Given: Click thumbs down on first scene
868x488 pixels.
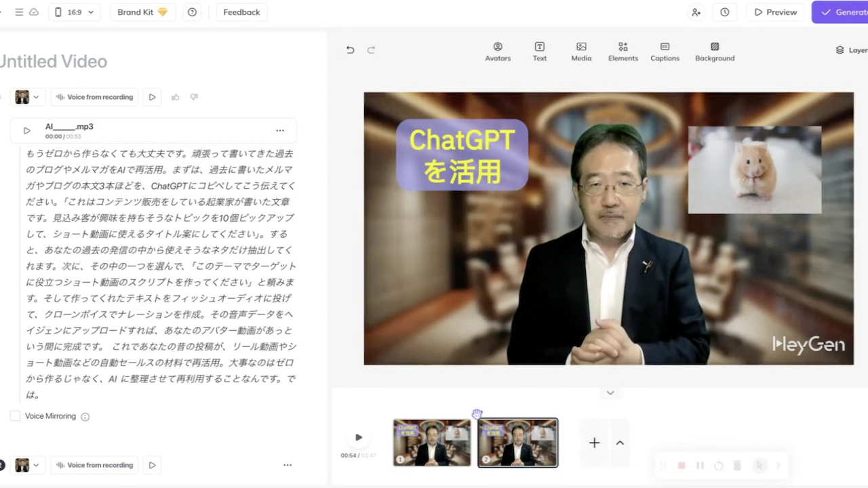Looking at the screenshot, I should [x=194, y=97].
